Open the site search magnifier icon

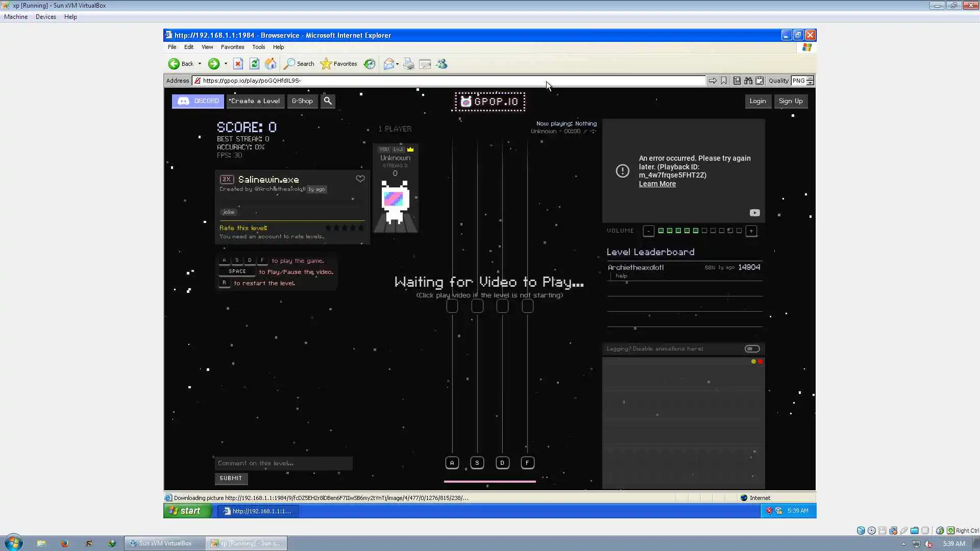[x=328, y=101]
